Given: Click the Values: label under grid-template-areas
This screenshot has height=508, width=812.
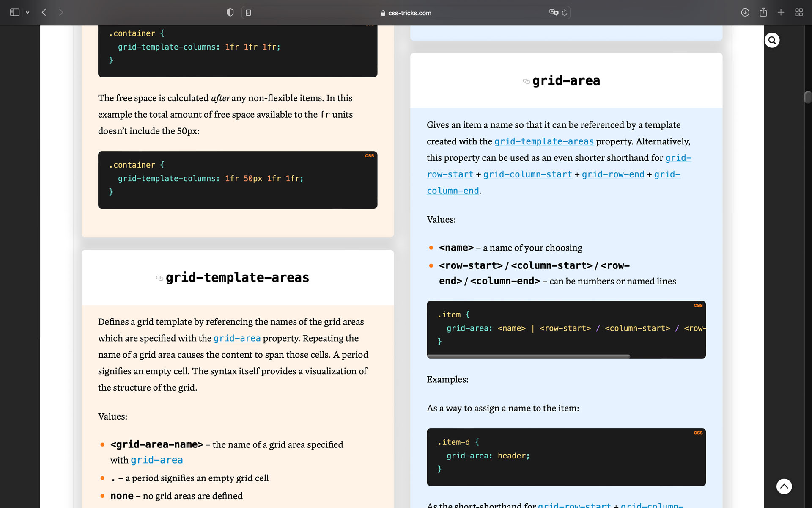Looking at the screenshot, I should (112, 417).
